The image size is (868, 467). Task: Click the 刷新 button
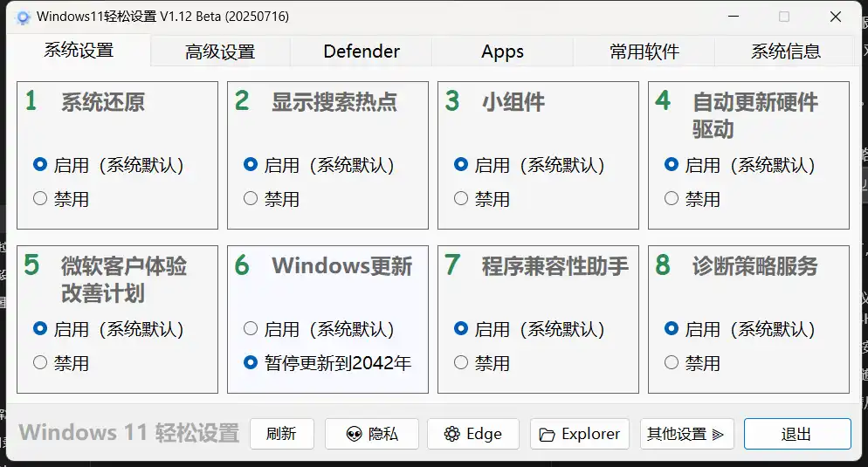(282, 434)
